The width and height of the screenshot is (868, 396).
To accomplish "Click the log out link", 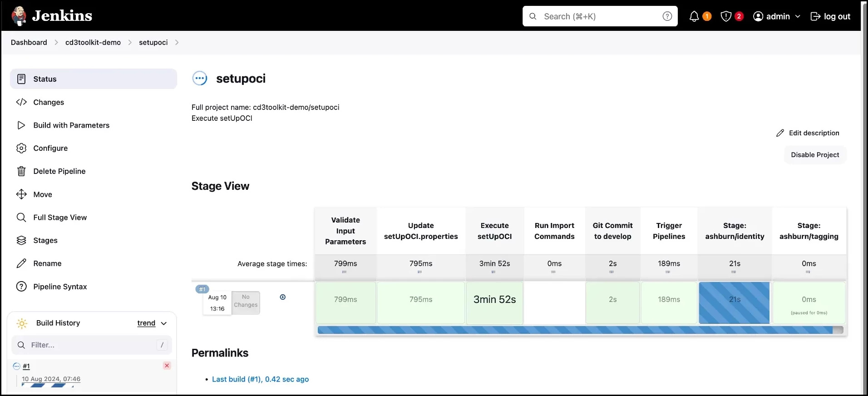I will click(x=830, y=16).
